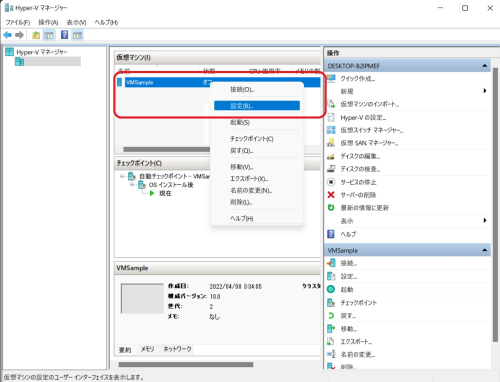Switch to the ネットワーク tab
The height and width of the screenshot is (382, 500).
[x=177, y=349]
